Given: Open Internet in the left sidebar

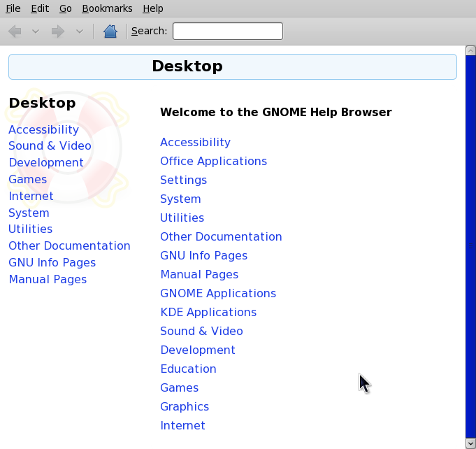Looking at the screenshot, I should [x=31, y=196].
